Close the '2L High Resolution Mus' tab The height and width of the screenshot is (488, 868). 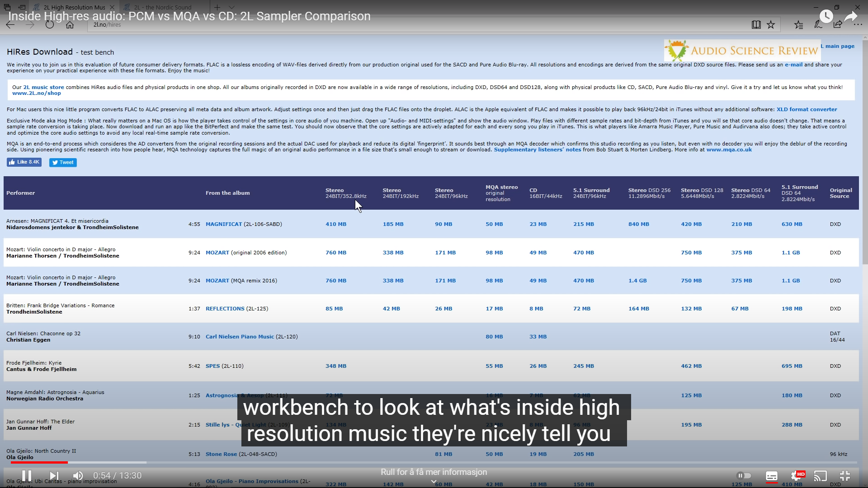point(112,7)
